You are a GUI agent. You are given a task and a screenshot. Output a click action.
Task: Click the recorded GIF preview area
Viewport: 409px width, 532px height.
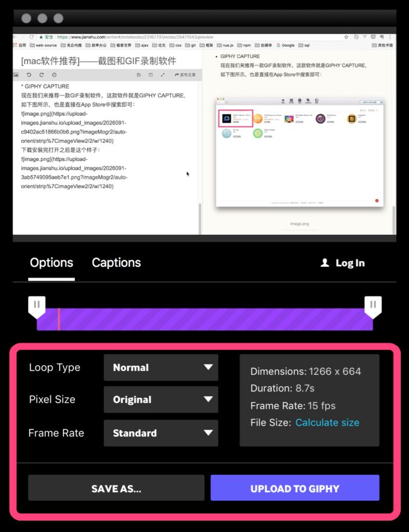pyautogui.click(x=204, y=134)
